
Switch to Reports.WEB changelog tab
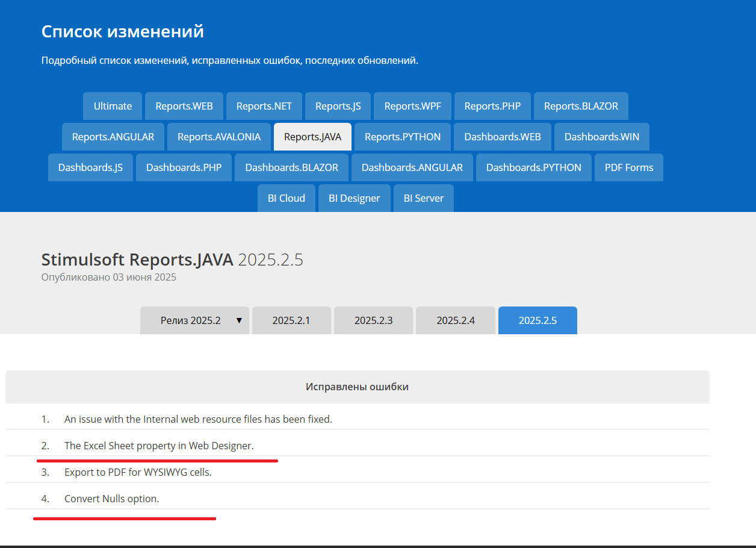pyautogui.click(x=184, y=106)
